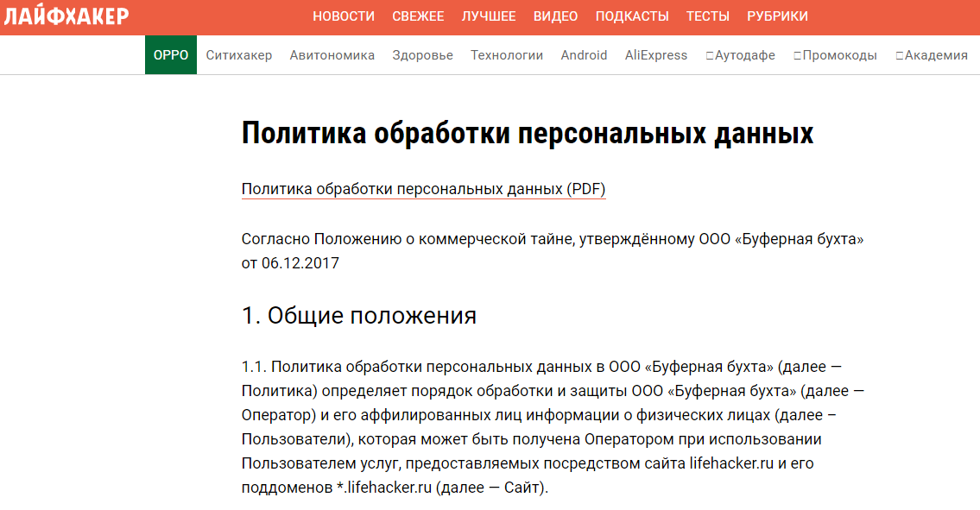Open the ТЕСТЫ section
The image size is (980, 510).
click(707, 16)
